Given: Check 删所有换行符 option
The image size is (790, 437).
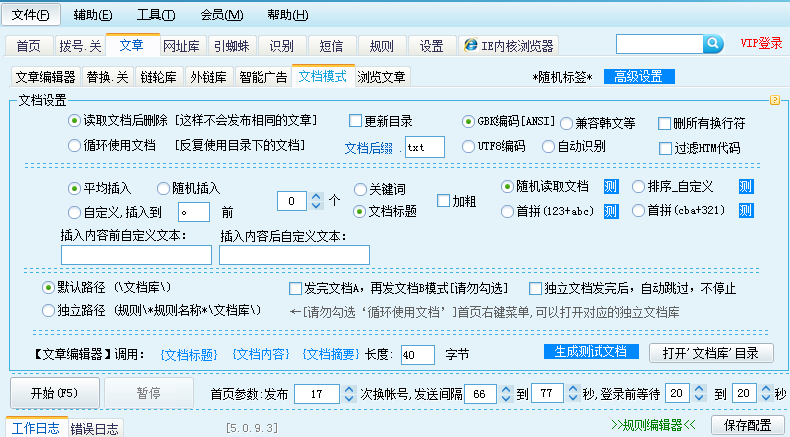Looking at the screenshot, I should [665, 123].
